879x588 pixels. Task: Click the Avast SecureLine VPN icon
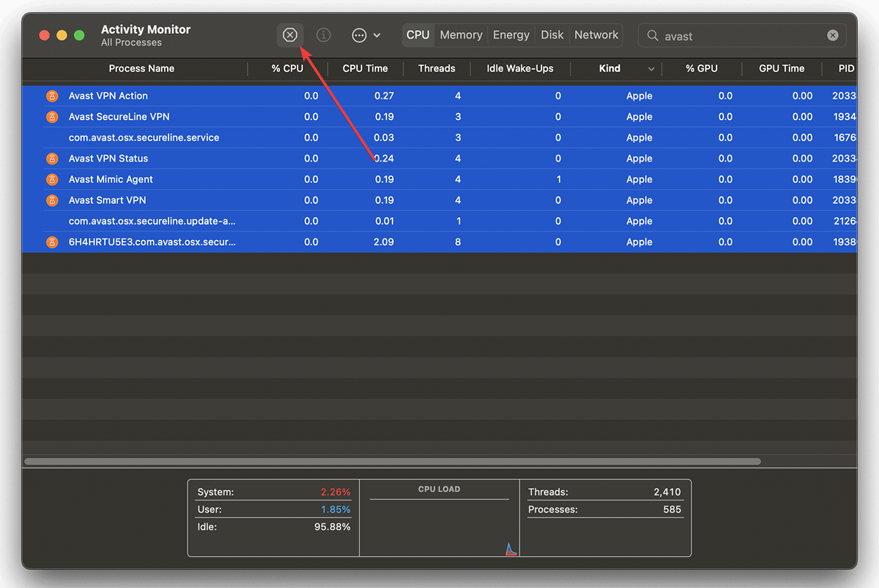coord(52,117)
